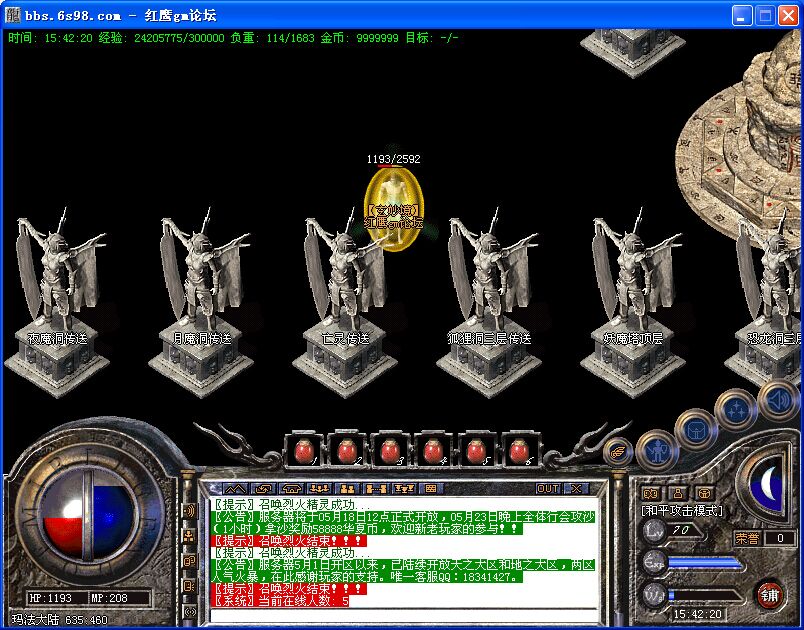Viewport: 804px width, 630px height.
Task: Use the potion in belt slot 5
Action: [476, 451]
